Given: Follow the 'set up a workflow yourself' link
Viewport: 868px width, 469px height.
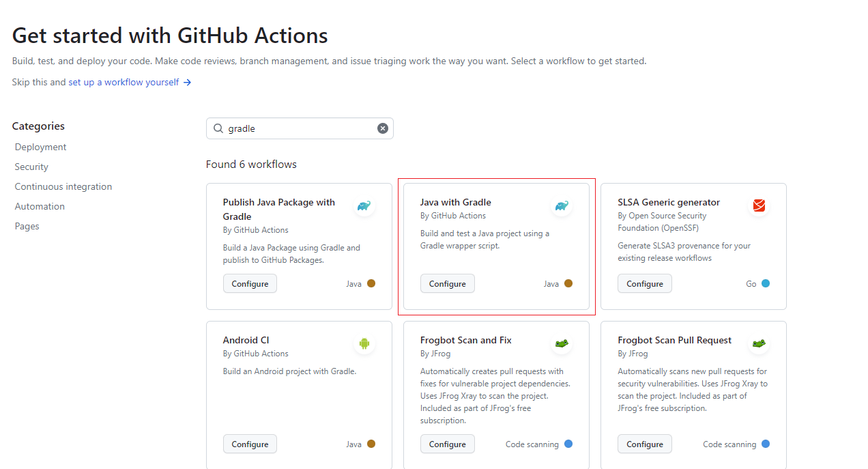Looking at the screenshot, I should [130, 82].
